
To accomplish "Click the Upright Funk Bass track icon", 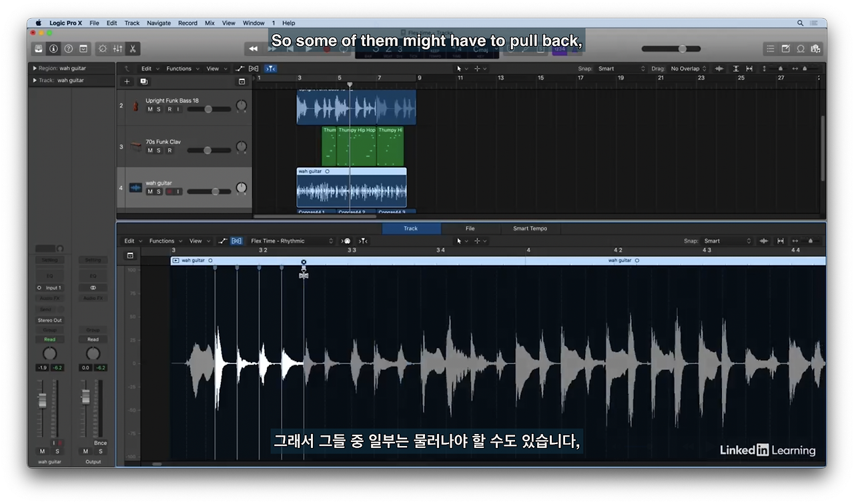I will [x=135, y=106].
